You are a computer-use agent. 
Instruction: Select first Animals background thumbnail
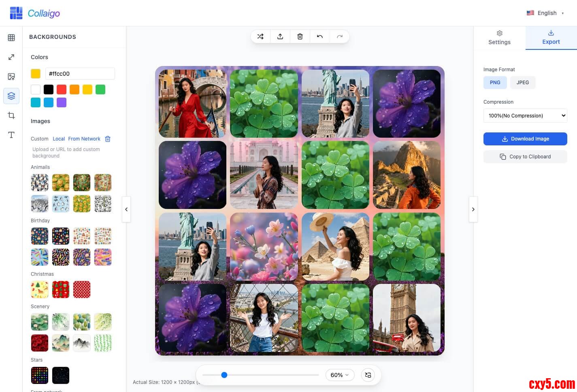40,183
